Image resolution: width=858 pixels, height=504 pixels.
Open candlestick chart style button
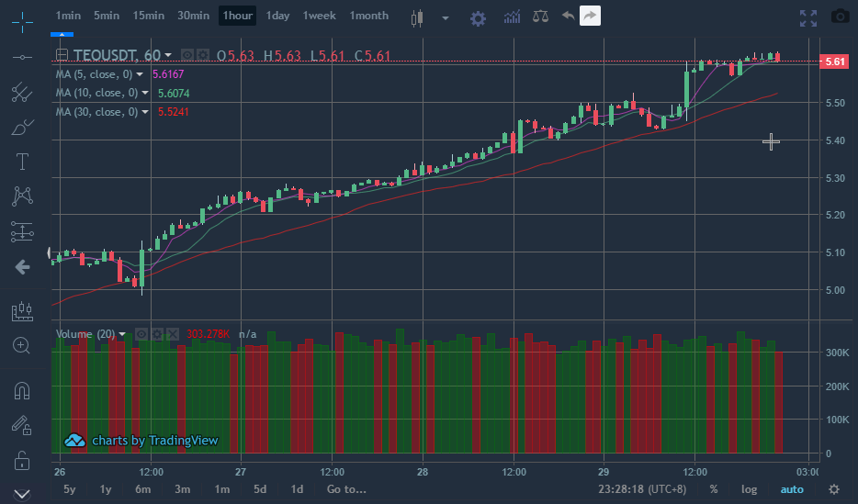(417, 17)
